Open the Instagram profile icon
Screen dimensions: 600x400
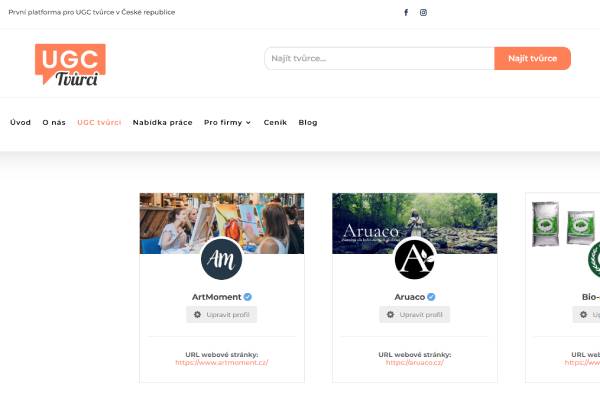tap(423, 13)
